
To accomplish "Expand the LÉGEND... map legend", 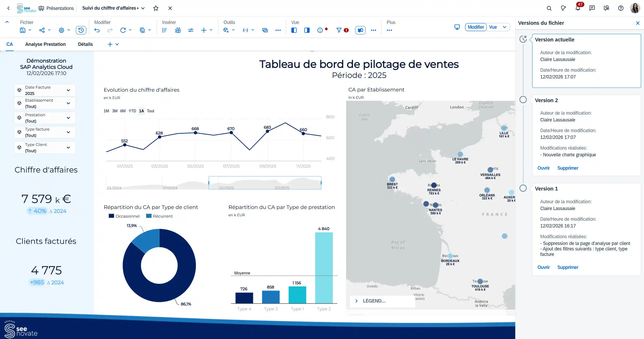I will 357,301.
